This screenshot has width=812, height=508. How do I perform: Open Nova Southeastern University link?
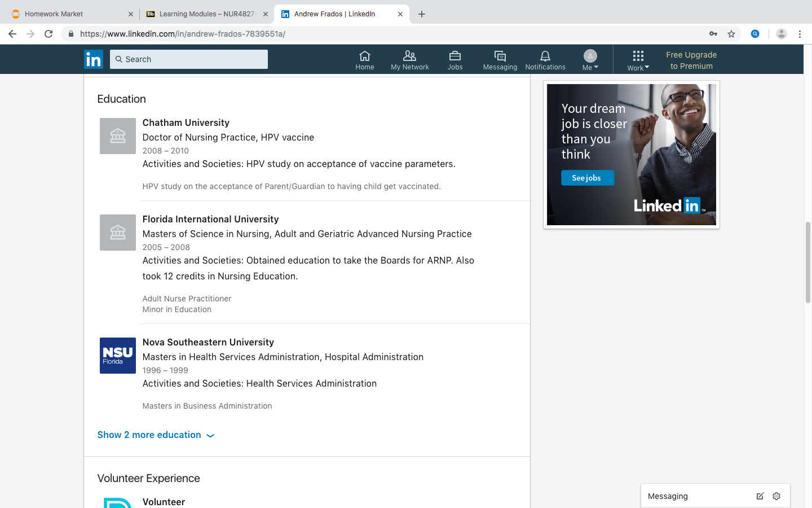pos(208,342)
